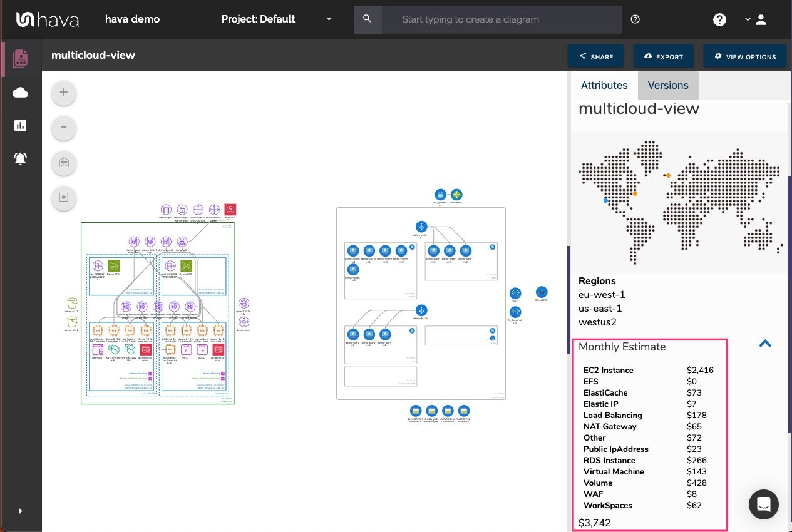Viewport: 792px width, 532px height.
Task: Select the To_External VN icon
Action: [x=515, y=312]
